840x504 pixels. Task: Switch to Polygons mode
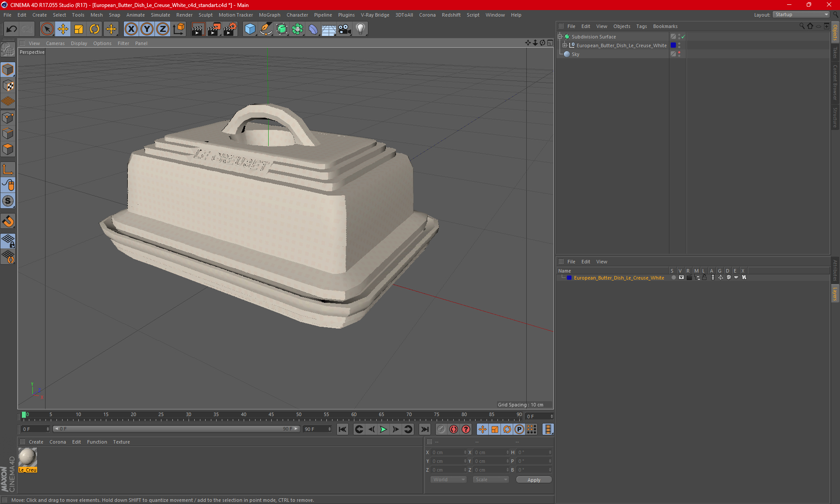pyautogui.click(x=8, y=150)
